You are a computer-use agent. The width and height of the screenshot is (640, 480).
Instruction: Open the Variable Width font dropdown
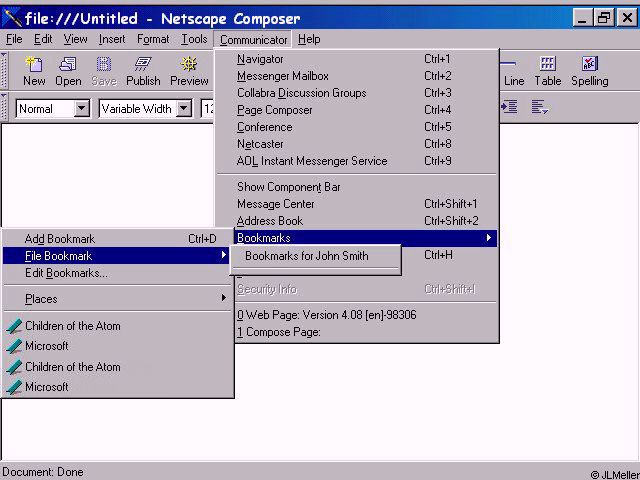pos(184,109)
